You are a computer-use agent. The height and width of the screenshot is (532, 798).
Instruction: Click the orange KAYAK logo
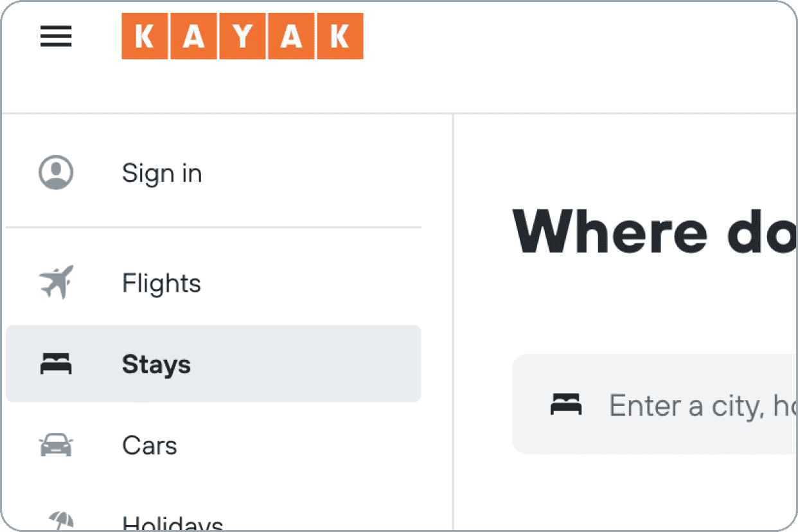tap(242, 36)
